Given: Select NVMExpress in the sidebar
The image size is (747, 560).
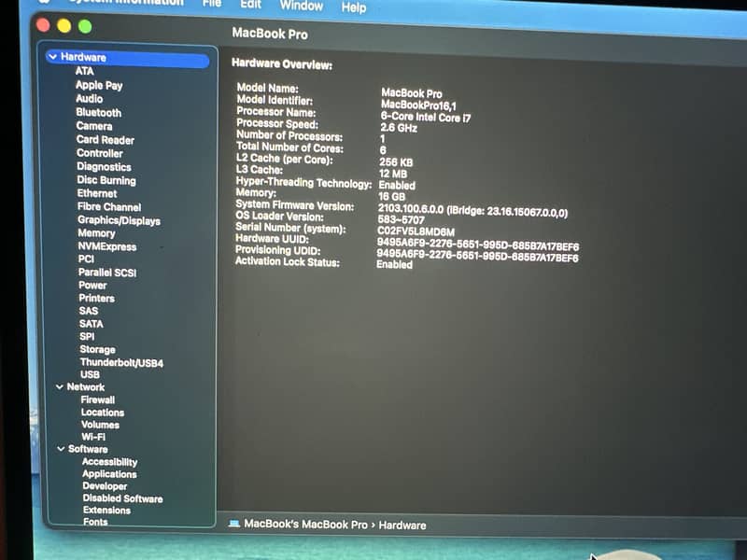Looking at the screenshot, I should tap(107, 246).
